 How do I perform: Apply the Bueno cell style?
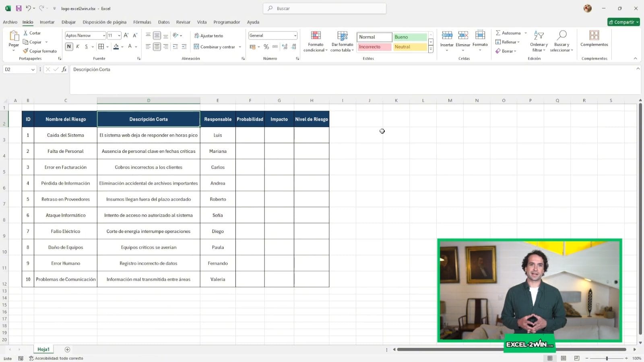pyautogui.click(x=410, y=37)
